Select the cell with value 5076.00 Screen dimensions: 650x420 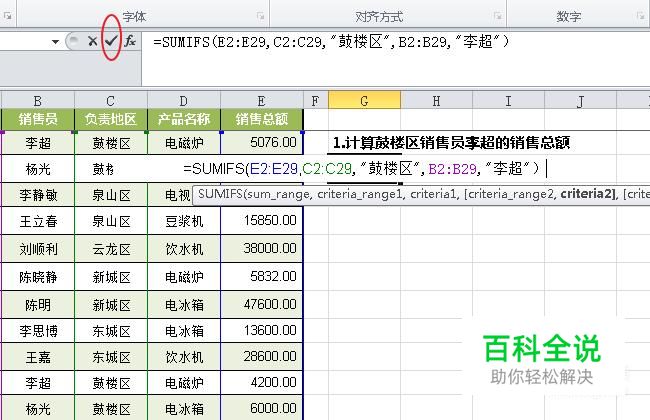[262, 143]
